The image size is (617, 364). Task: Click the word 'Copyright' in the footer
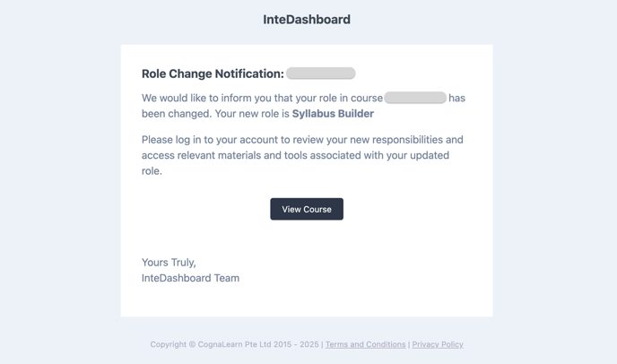point(169,344)
